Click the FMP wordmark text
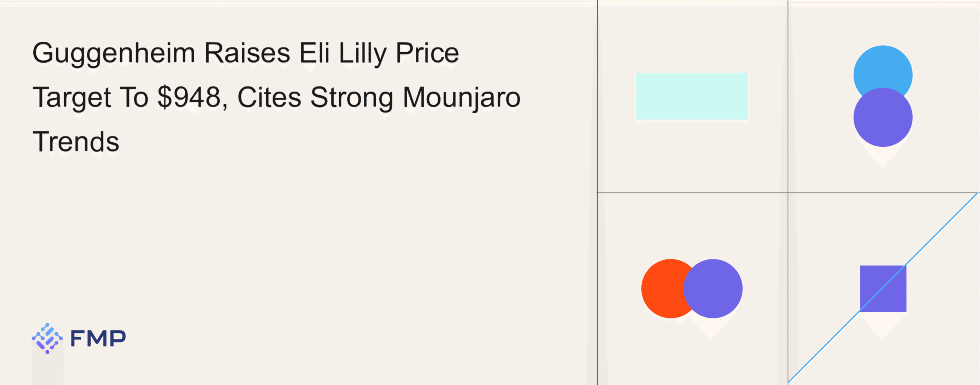Screen dimensions: 980x385 point(98,339)
